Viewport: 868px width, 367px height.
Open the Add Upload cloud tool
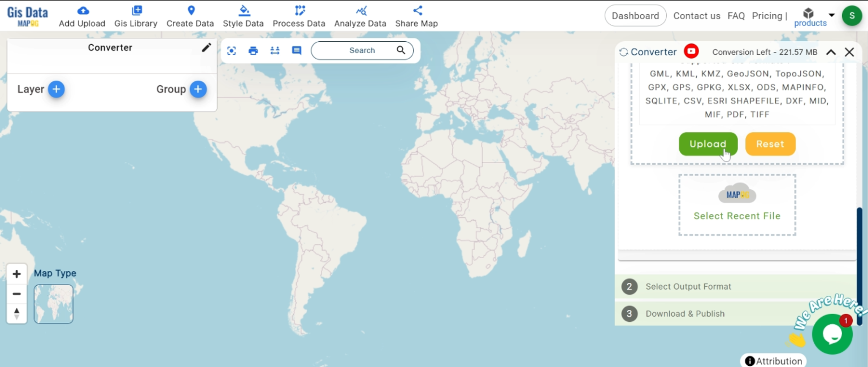click(81, 16)
